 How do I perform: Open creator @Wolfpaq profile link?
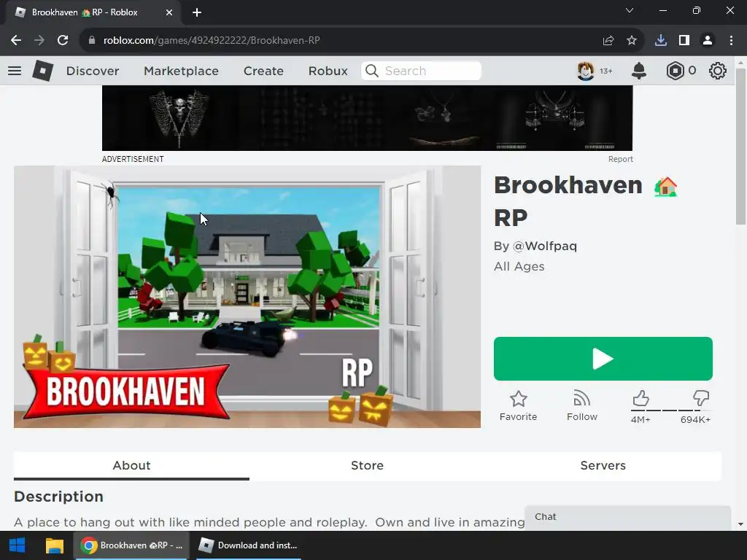click(x=544, y=246)
